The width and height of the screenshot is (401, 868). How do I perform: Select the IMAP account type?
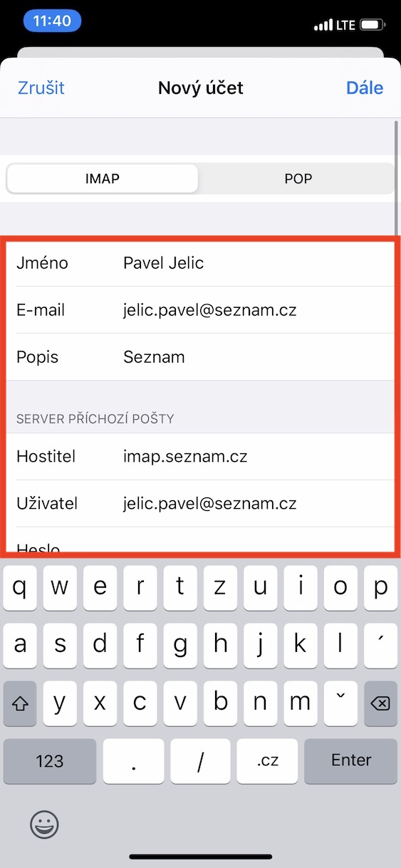point(102,179)
